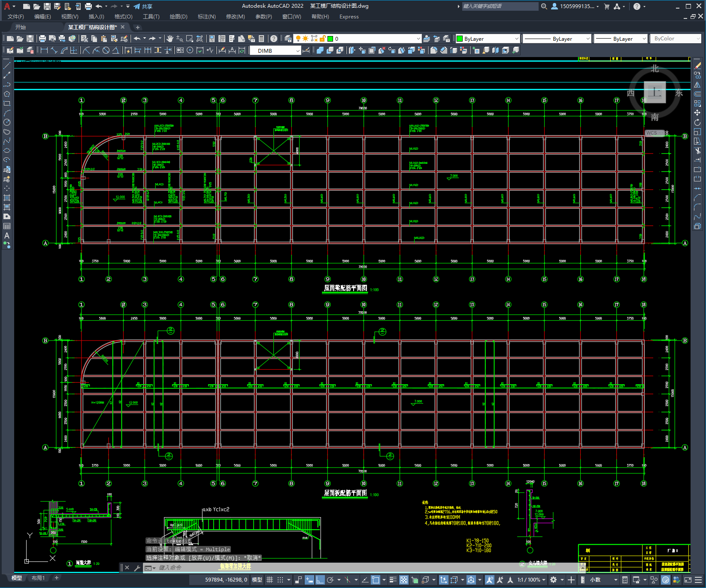The height and width of the screenshot is (588, 706).
Task: Click the keyword search input box
Action: pos(500,6)
